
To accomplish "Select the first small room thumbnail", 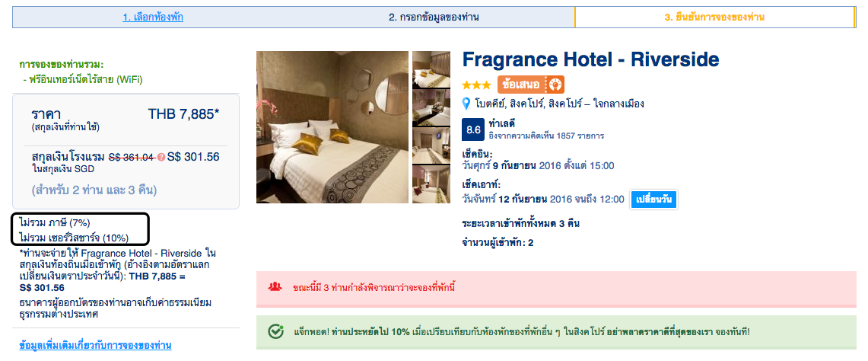I will (x=431, y=69).
